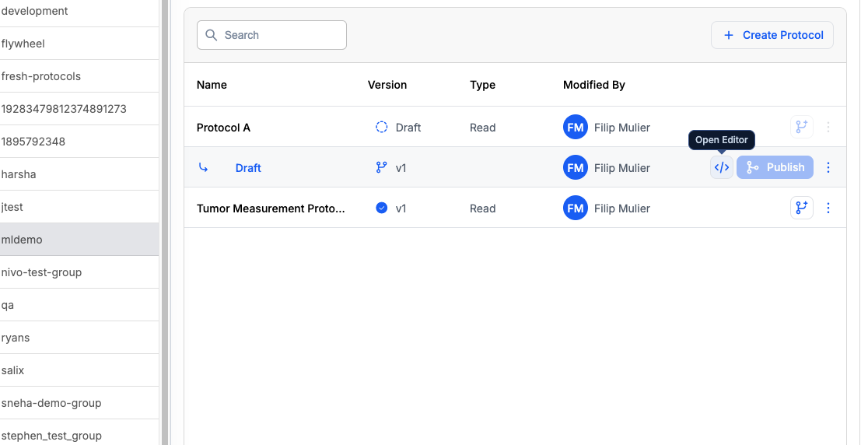This screenshot has height=445, width=868.
Task: Click the new version icon for Protocol A
Action: pos(802,127)
